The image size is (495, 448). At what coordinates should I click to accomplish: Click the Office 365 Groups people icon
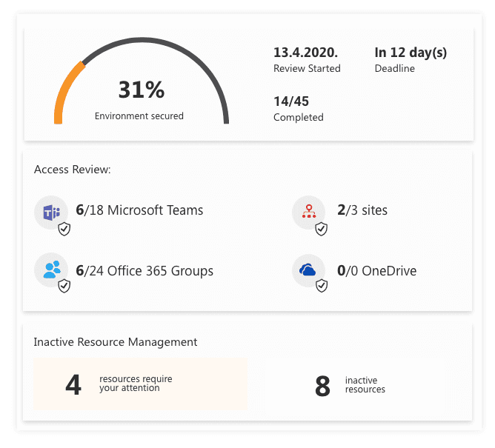[51, 270]
